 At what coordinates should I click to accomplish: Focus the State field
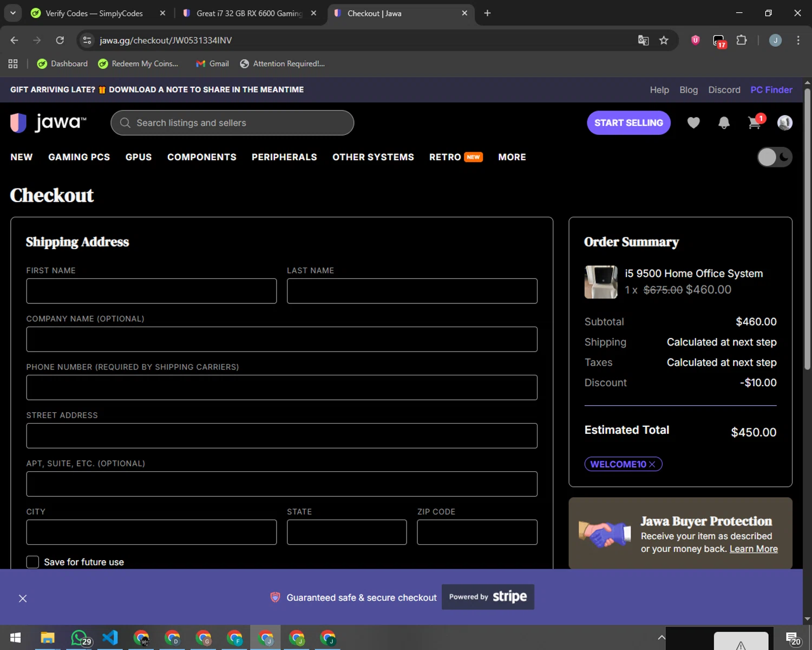point(346,532)
